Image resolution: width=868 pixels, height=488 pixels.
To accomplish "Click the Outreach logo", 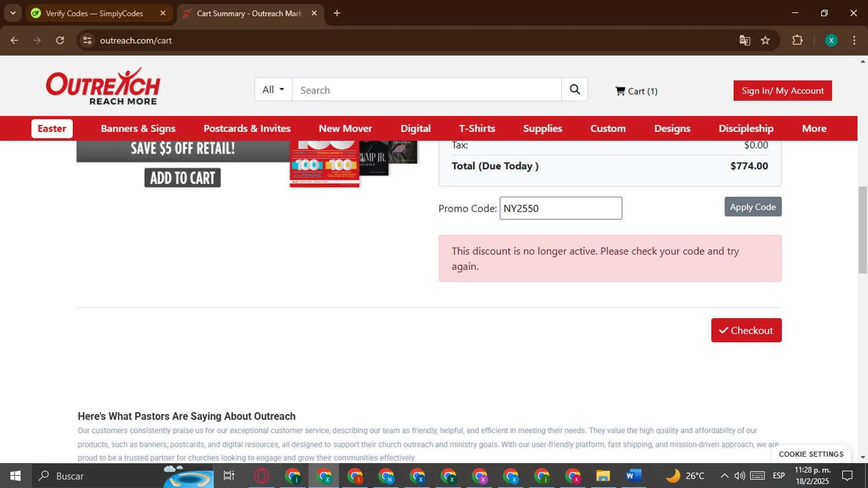I will (103, 86).
